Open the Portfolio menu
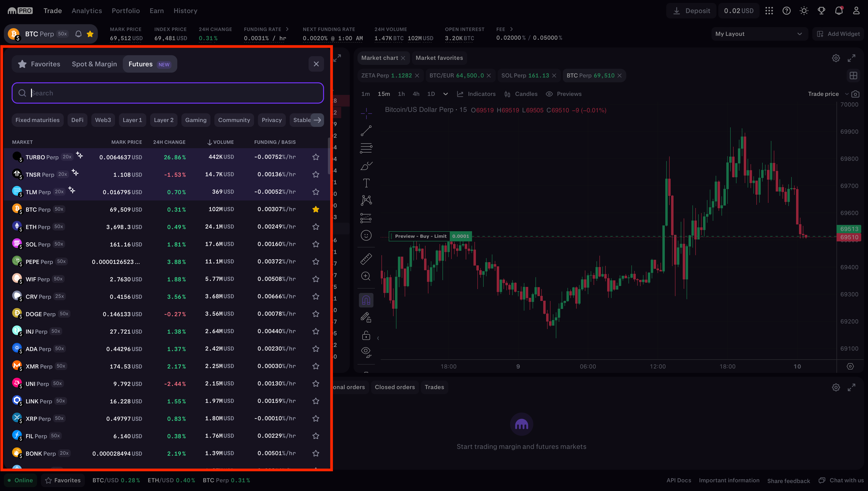 [126, 11]
